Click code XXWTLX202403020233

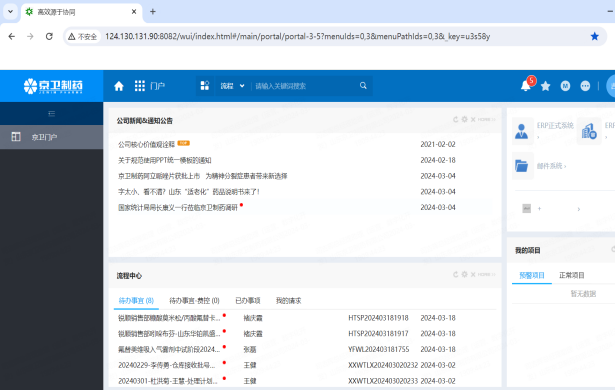[383, 381]
